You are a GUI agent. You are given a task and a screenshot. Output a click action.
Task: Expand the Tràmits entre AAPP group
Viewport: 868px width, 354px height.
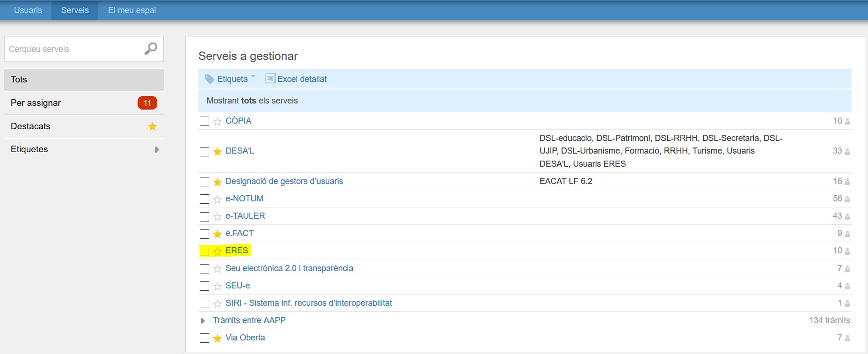tap(203, 321)
